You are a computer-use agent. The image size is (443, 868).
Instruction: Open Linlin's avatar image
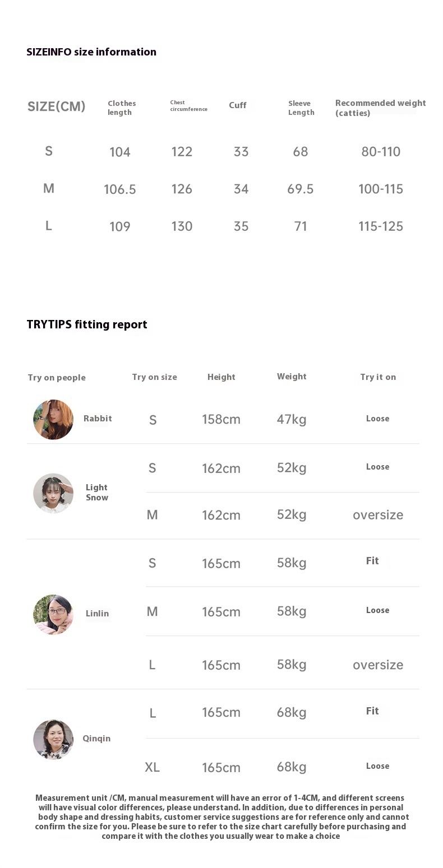coord(53,614)
